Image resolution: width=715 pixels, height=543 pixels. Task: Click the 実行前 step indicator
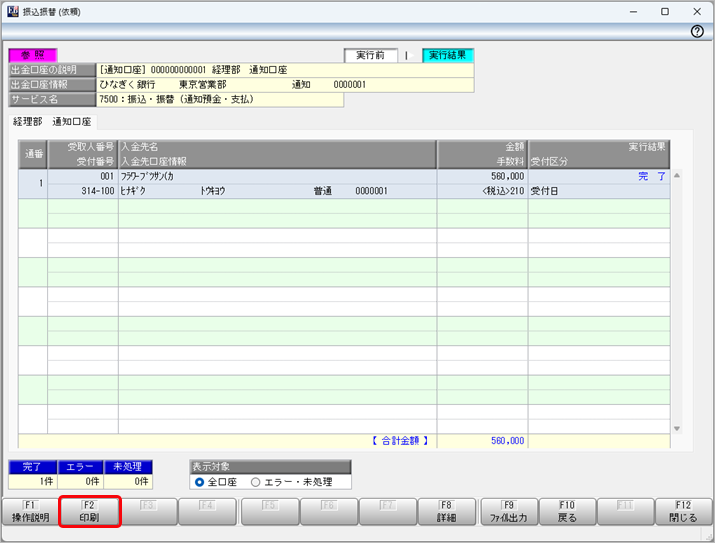(370, 55)
